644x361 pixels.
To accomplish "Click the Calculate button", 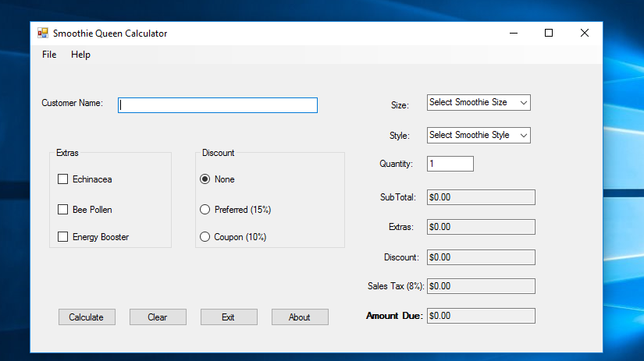I will [x=87, y=317].
